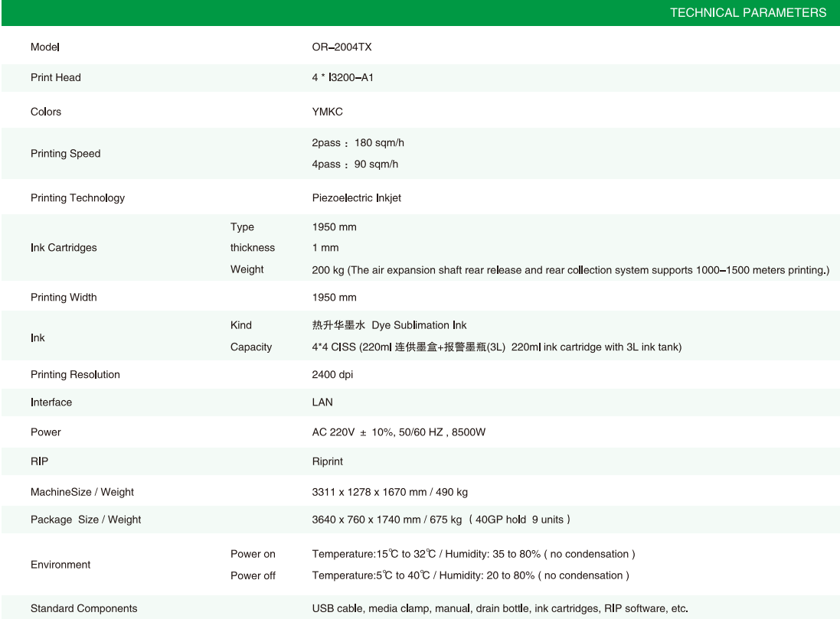This screenshot has width=840, height=619.
Task: Click the Power on temperature and humidity line
Action: point(473,553)
